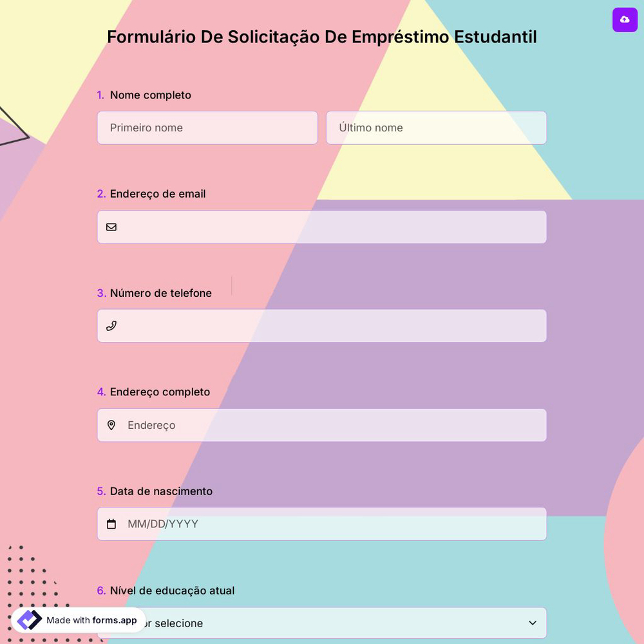Click the envelope icon in the email field

[x=111, y=227]
